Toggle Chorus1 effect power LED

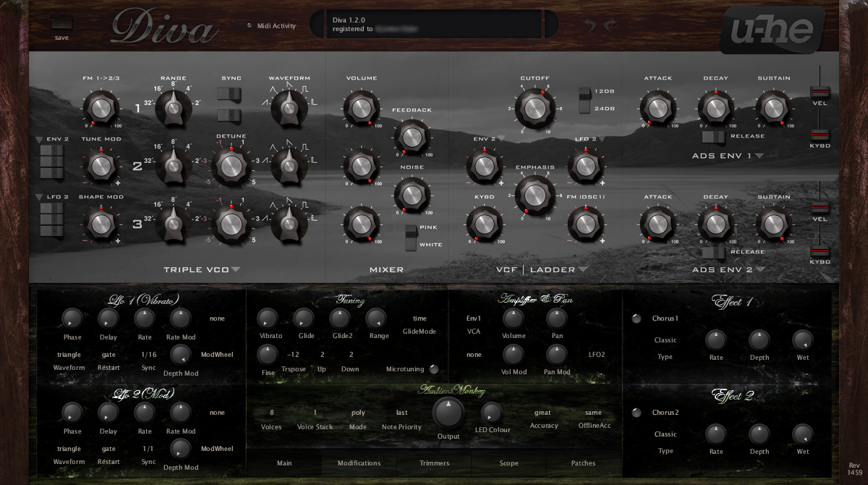(x=637, y=319)
